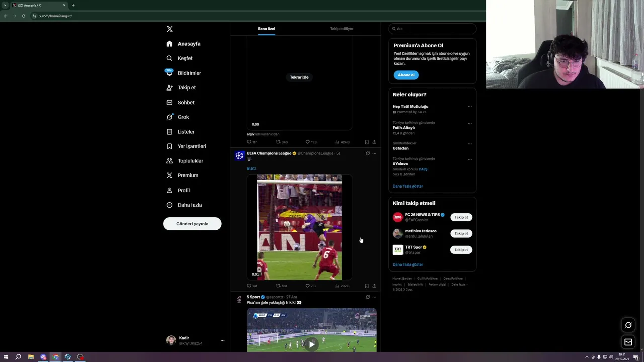Follow metinico tedesco account

461,233
